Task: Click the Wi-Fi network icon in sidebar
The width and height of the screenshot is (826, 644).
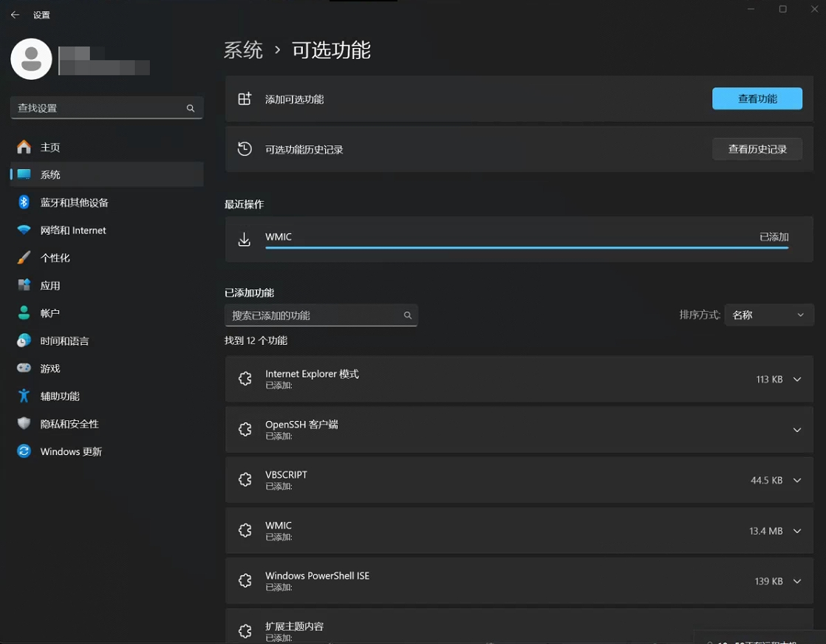Action: pos(24,230)
